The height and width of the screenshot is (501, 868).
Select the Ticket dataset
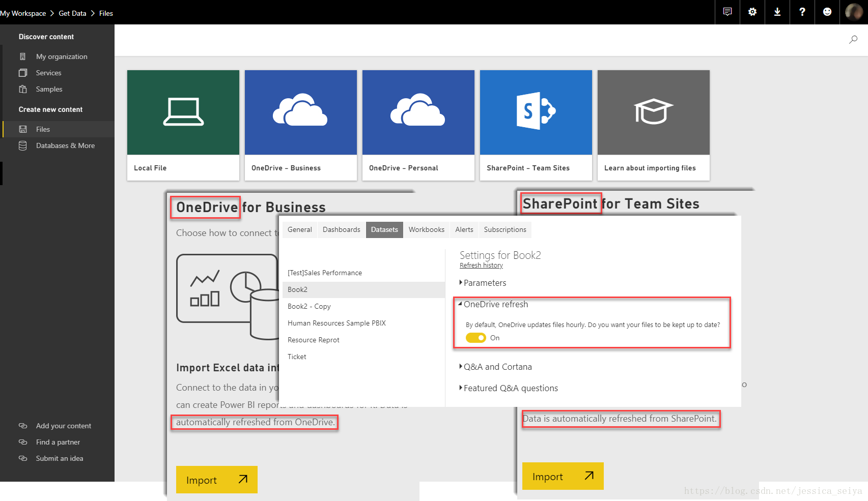(363, 357)
